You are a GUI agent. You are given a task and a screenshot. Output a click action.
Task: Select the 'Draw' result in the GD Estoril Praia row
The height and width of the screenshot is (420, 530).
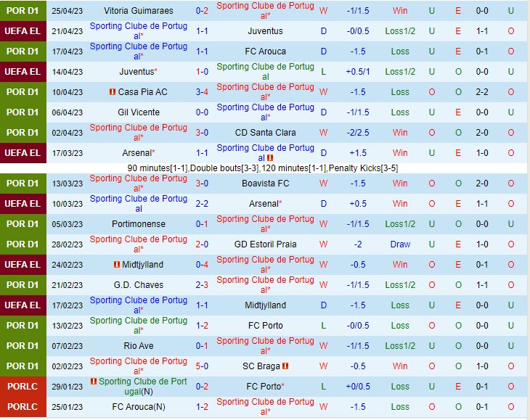(400, 244)
